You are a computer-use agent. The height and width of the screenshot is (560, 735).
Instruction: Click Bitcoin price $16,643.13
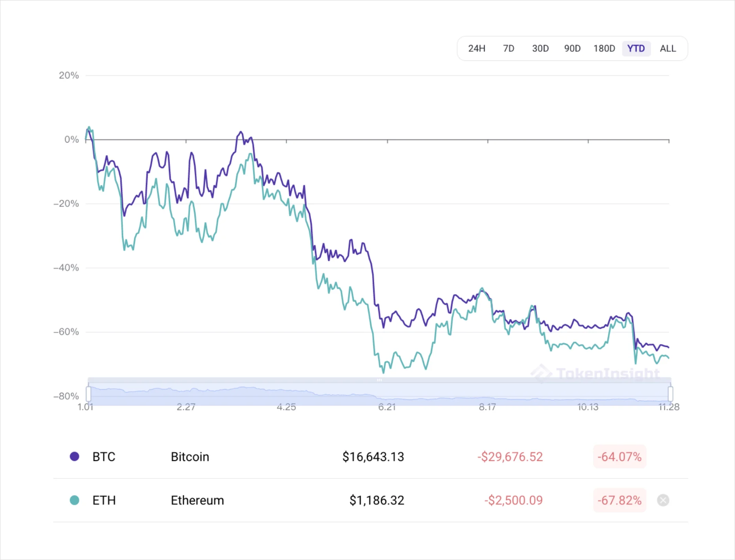click(x=373, y=457)
